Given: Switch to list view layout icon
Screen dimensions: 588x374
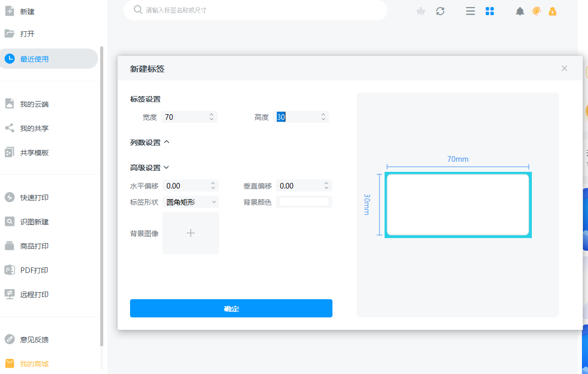Looking at the screenshot, I should click(x=470, y=11).
